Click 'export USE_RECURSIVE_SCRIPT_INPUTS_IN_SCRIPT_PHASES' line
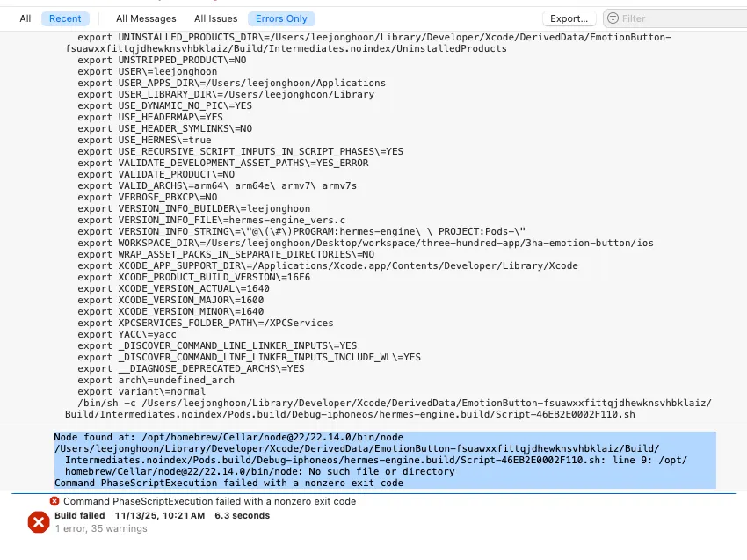 coord(240,151)
